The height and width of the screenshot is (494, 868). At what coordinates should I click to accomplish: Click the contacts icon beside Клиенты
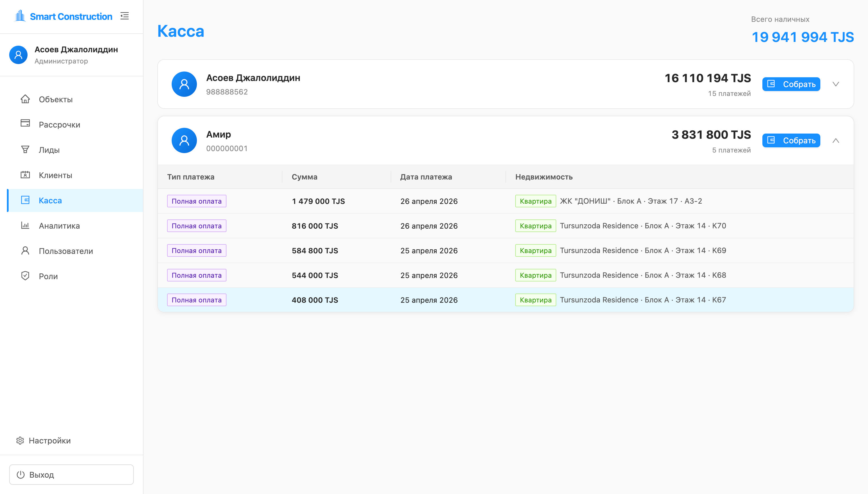(25, 175)
